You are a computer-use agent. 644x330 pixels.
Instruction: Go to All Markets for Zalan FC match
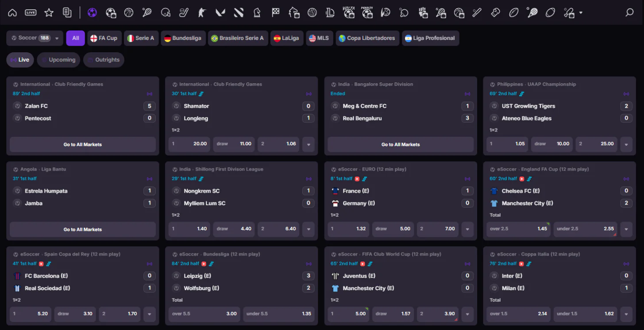click(x=83, y=144)
